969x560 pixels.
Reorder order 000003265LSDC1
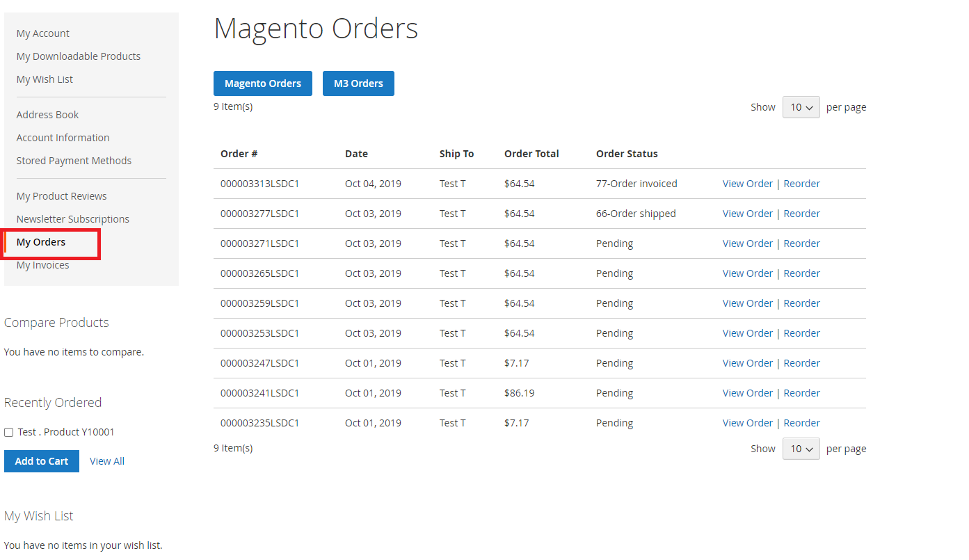pos(802,273)
